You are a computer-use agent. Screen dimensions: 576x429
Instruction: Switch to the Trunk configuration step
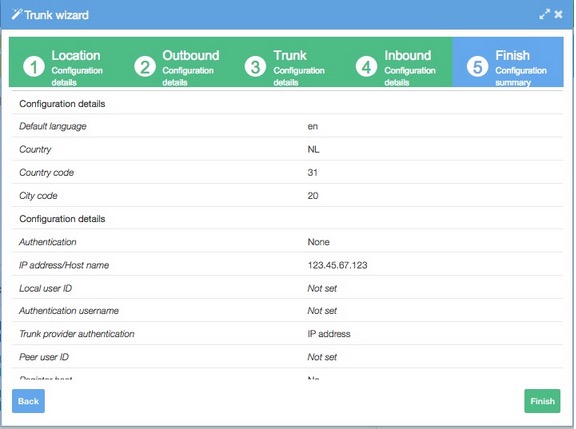286,62
